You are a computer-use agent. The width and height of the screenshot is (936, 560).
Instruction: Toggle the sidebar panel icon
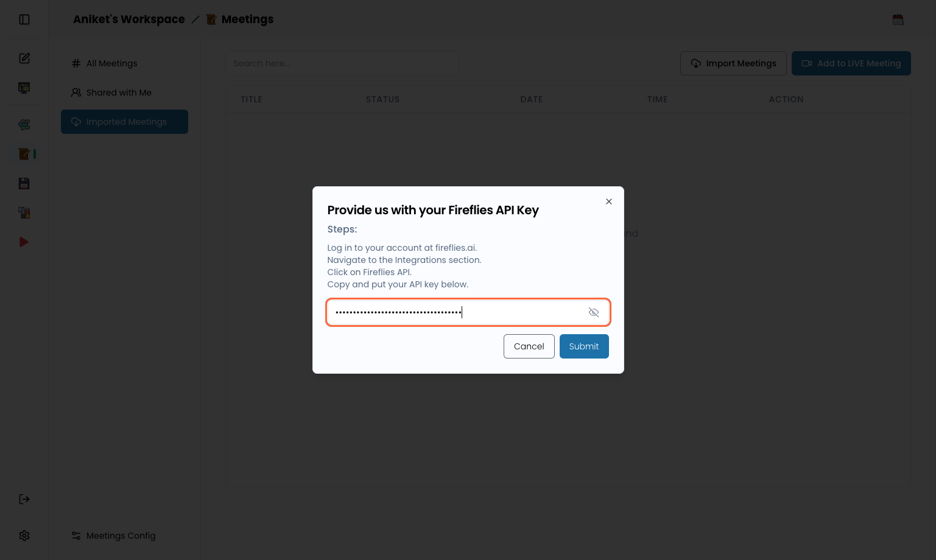tap(24, 19)
